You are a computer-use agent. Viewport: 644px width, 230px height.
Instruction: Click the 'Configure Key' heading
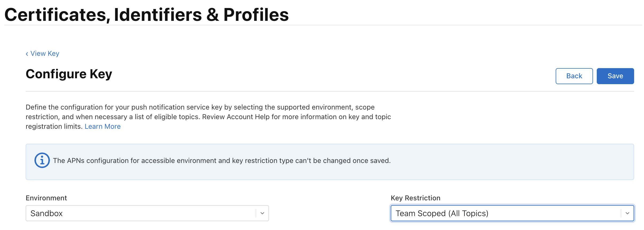69,74
